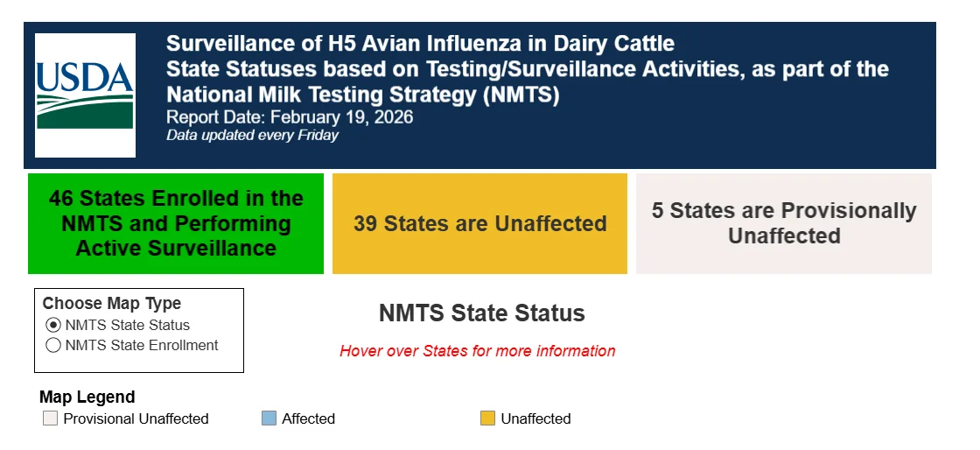Screen dimensions: 980x450
Task: Click the Hover over States red hint text
Action: click(x=478, y=351)
